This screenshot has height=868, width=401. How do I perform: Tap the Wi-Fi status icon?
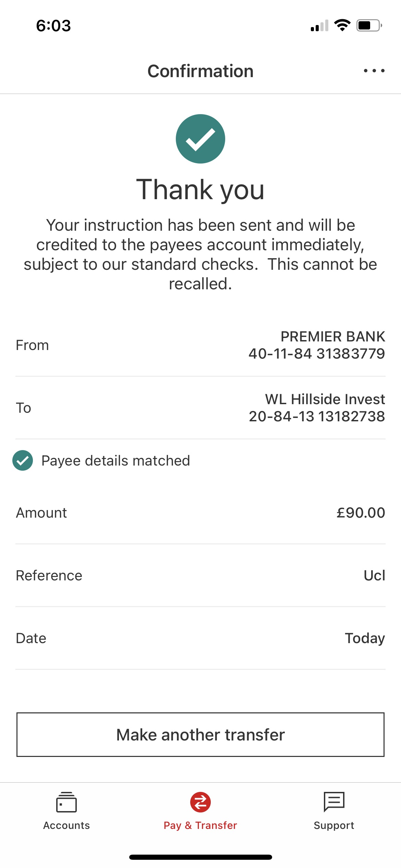[342, 25]
